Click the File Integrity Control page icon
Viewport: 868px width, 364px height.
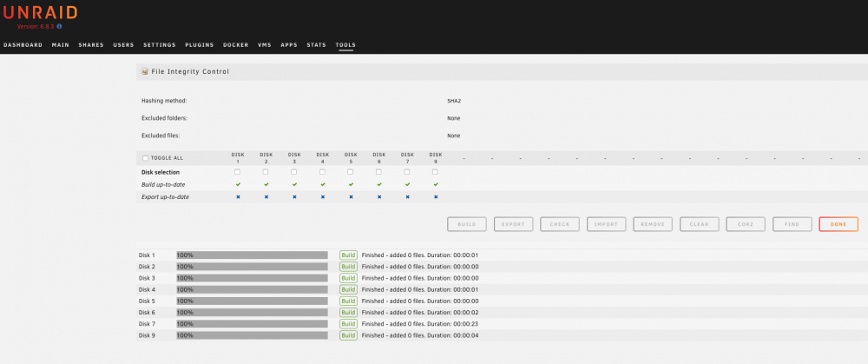(144, 71)
